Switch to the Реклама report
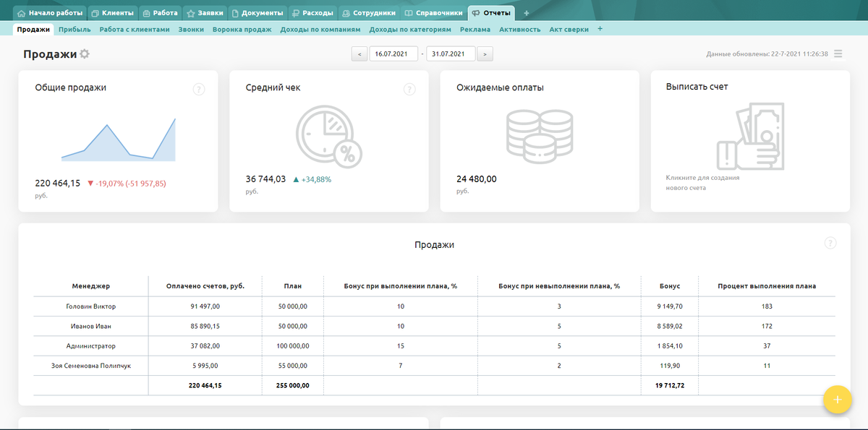This screenshot has width=868, height=430. pos(475,30)
